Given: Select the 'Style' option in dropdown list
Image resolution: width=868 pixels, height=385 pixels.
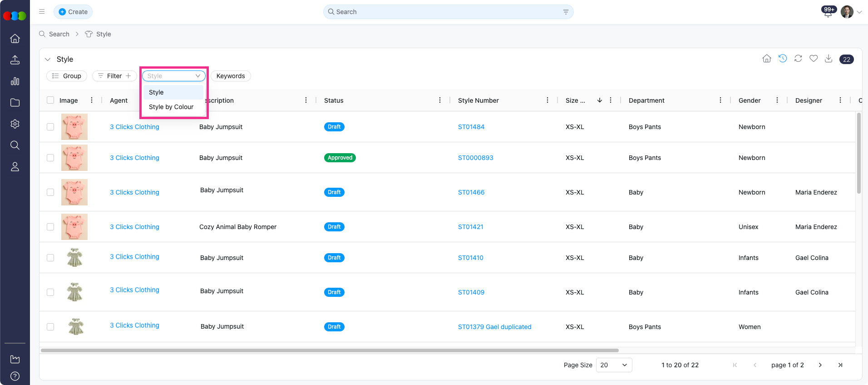Looking at the screenshot, I should [156, 92].
